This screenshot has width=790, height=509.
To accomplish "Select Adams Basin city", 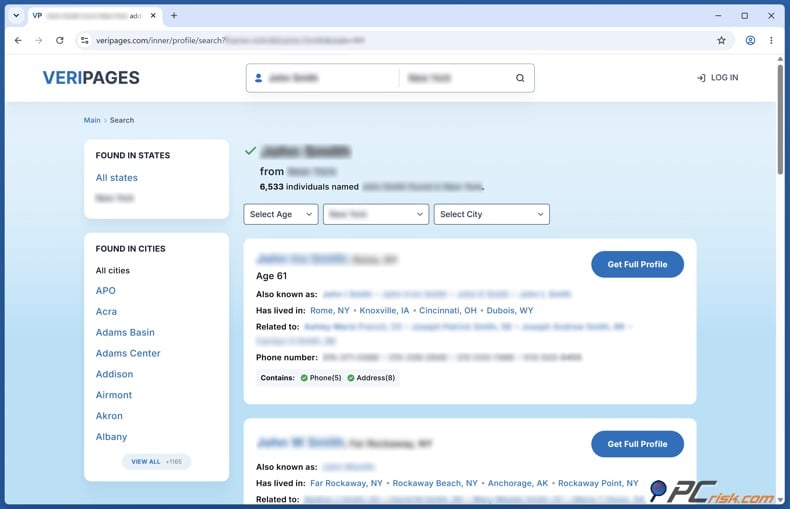I will click(x=125, y=332).
